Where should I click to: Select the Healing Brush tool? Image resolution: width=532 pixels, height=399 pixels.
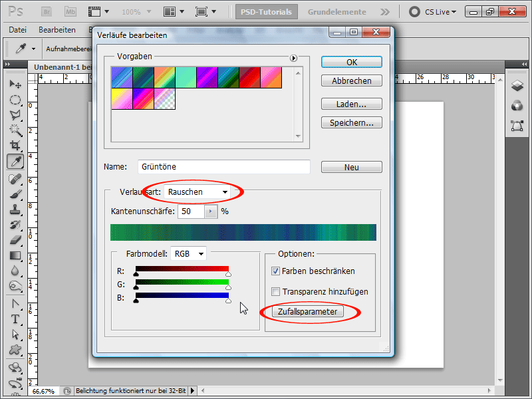click(x=15, y=178)
